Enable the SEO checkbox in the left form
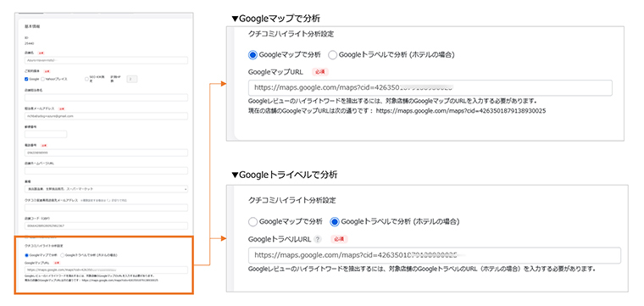Screen dimensions: 644x306 (x=86, y=79)
